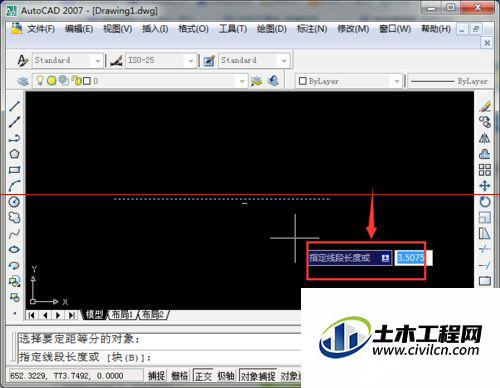Select the Ellipse Arc tool
500x388 pixels.
tap(14, 265)
